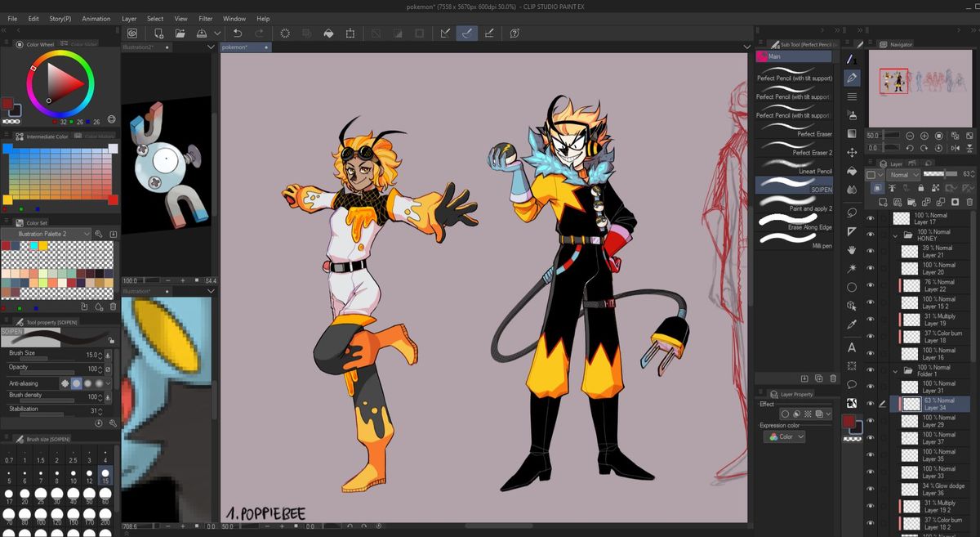Click the Open file icon in command bar
This screenshot has height=537, width=980.
pyautogui.click(x=180, y=34)
